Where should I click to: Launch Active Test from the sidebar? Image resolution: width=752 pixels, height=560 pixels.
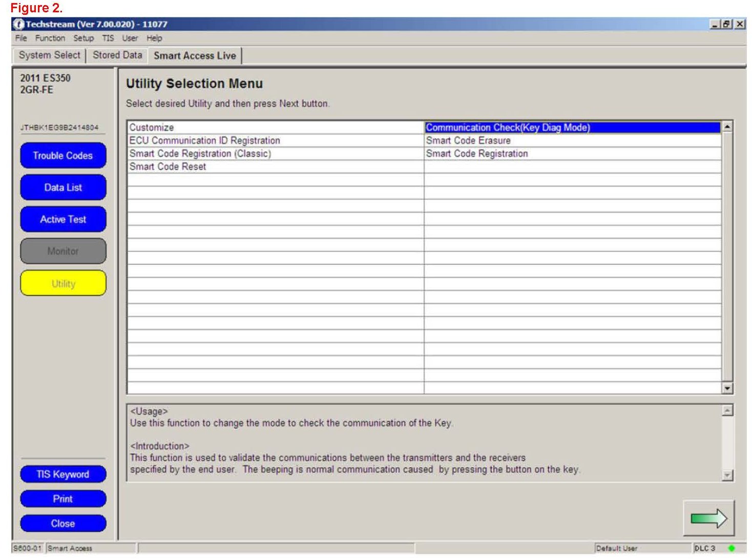pos(63,219)
